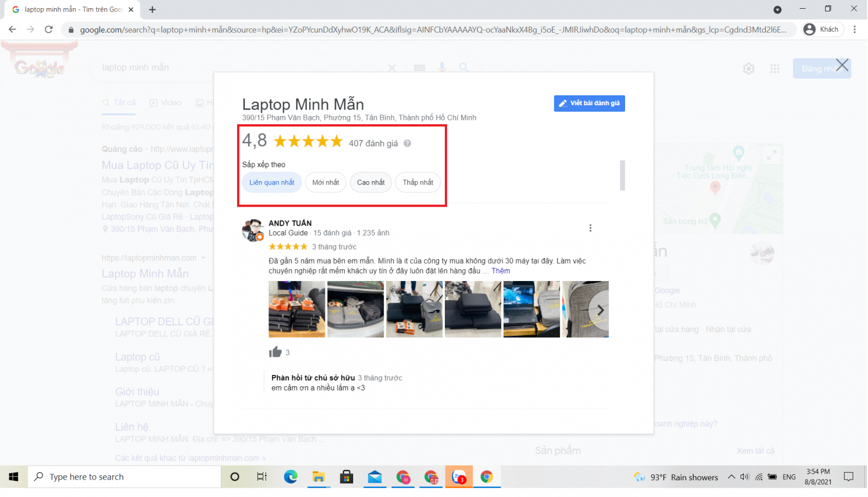Click the weather 93°F Rain showers widget
This screenshot has height=497, width=868.
pyautogui.click(x=676, y=477)
